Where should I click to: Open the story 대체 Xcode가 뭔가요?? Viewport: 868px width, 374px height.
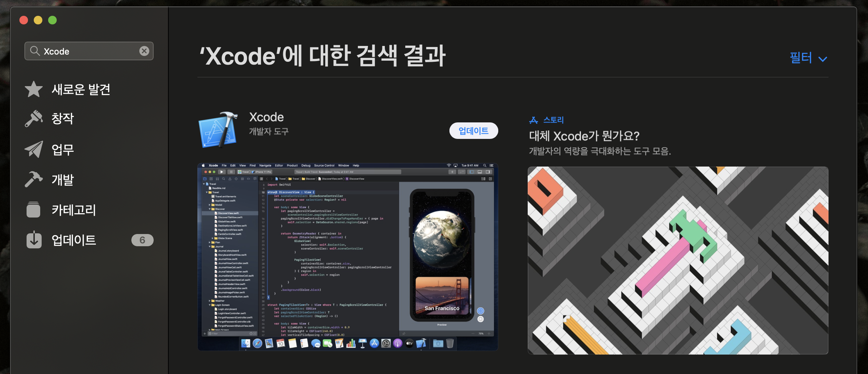pos(584,136)
